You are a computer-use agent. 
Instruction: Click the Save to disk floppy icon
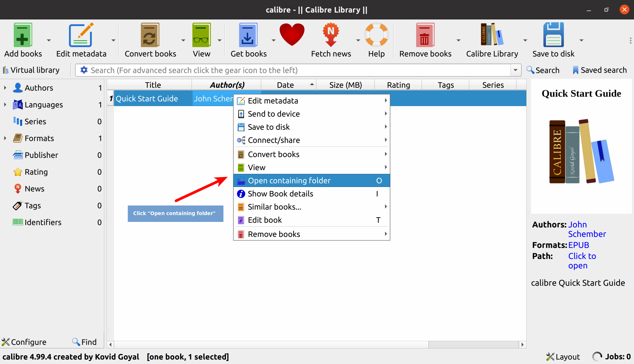point(553,35)
